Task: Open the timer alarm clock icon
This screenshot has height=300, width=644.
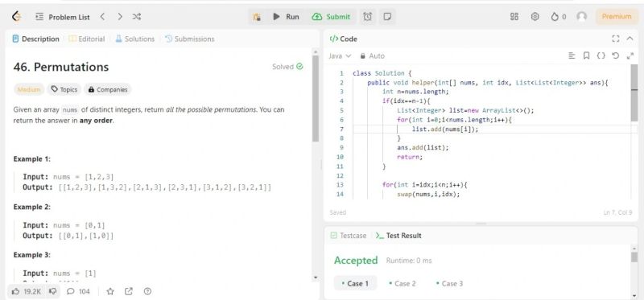Action: coord(368,17)
